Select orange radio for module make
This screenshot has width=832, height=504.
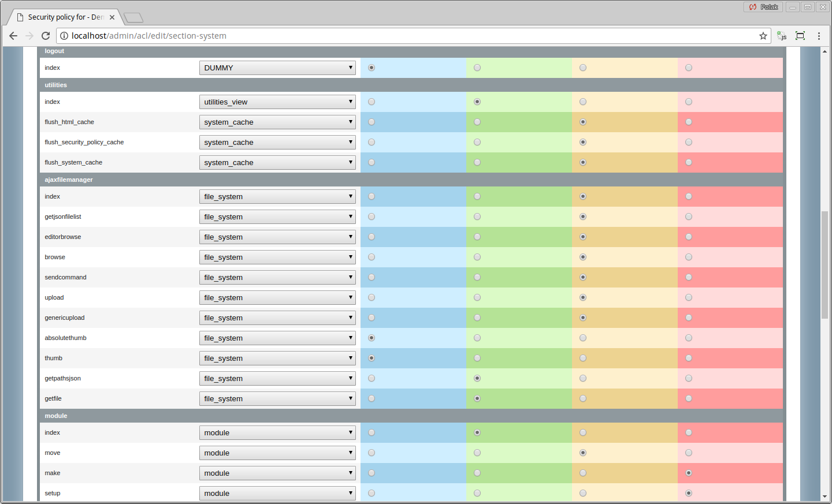(583, 473)
